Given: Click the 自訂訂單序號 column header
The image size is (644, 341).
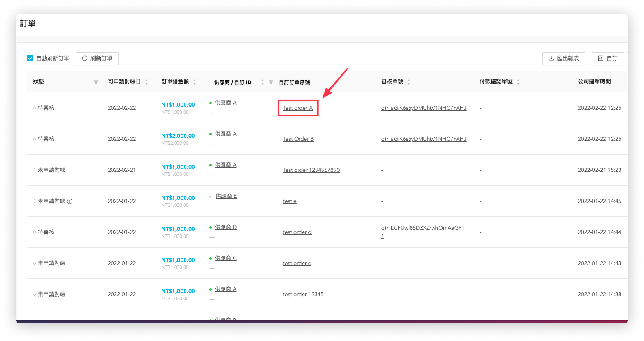Looking at the screenshot, I should coord(294,82).
